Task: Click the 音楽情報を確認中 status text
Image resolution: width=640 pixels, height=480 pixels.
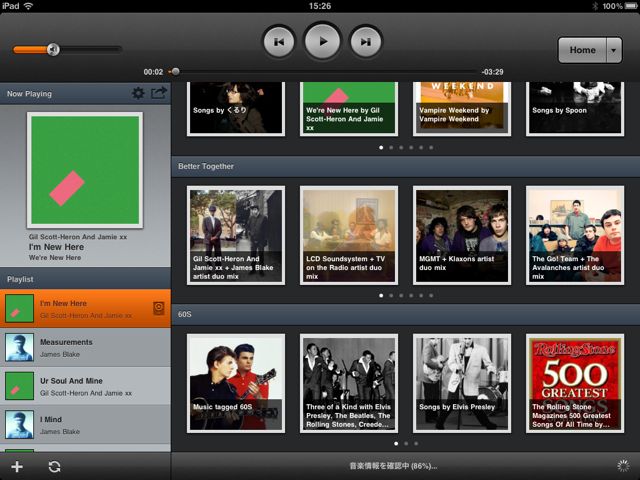Action: [x=393, y=466]
